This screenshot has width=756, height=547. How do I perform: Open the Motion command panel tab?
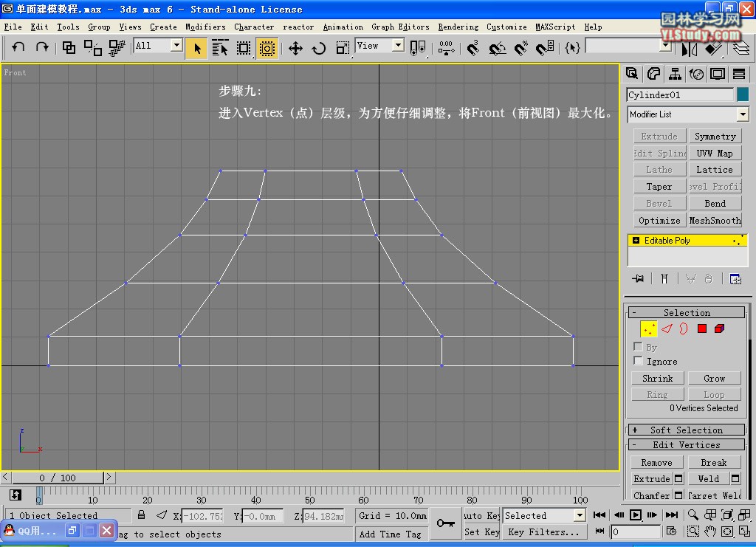point(696,74)
